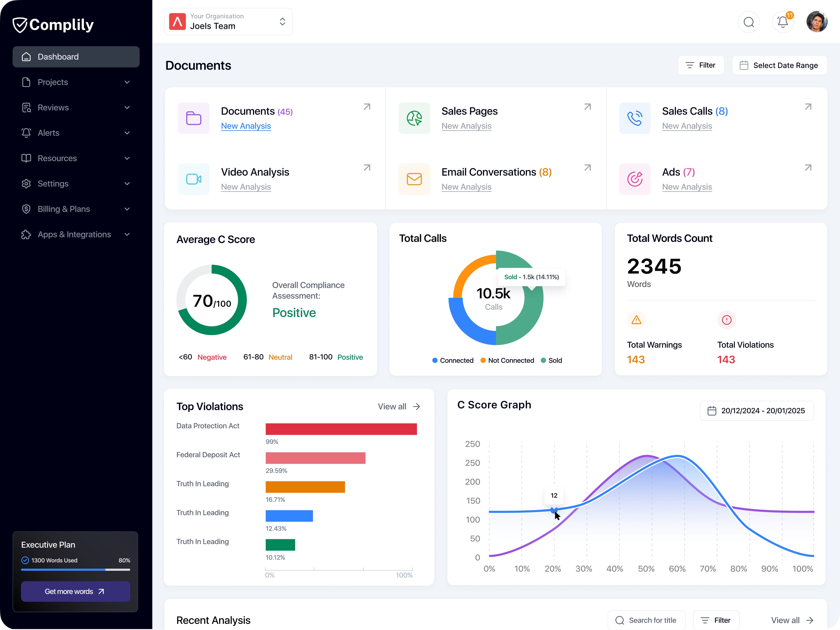840x630 pixels.
Task: Click View all in Recent Analysis
Action: [x=792, y=620]
